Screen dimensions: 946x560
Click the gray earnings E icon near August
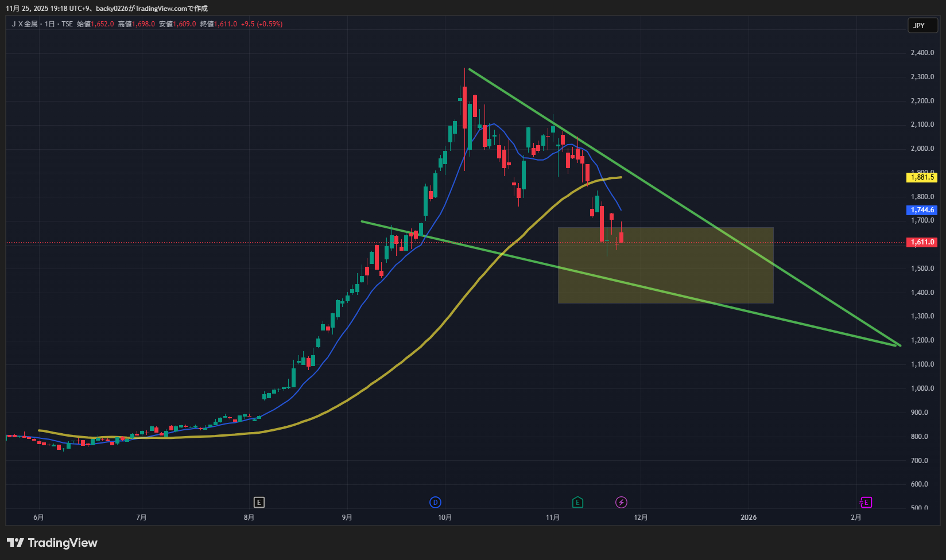coord(259,503)
